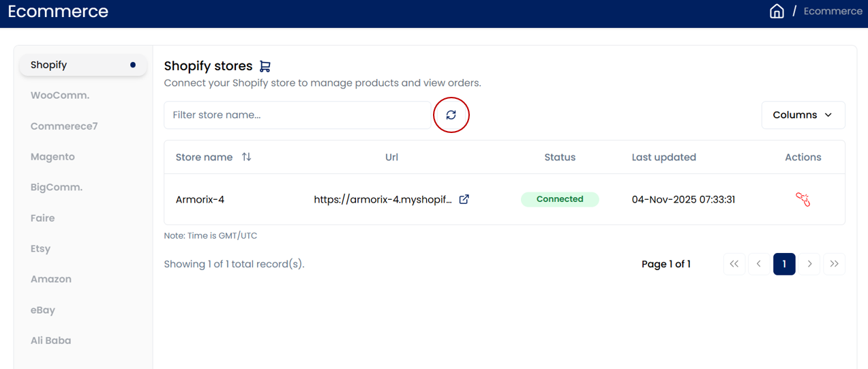Focus the Filter store name field
Viewport: 868px width, 369px height.
(x=297, y=115)
